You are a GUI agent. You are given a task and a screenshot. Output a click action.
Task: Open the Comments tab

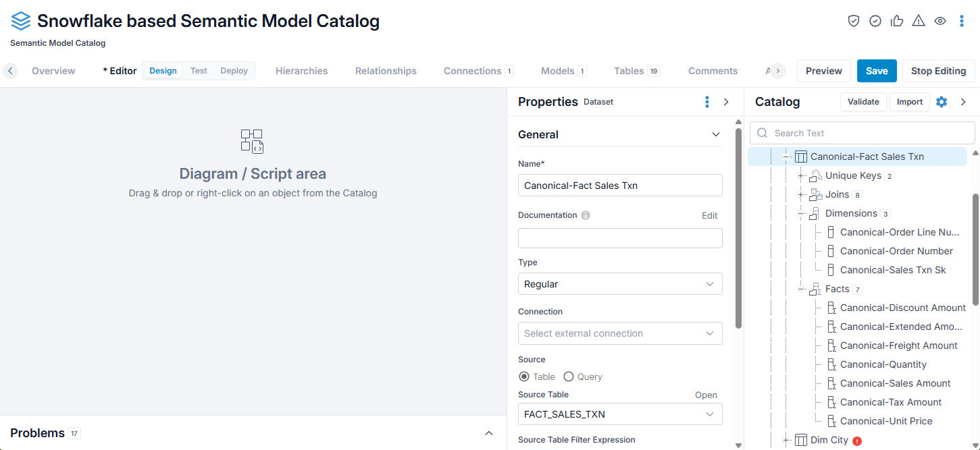coord(713,71)
